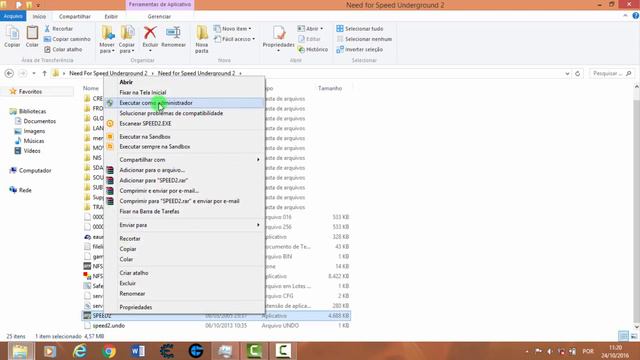Choose Executar sempre na Sandbox
Viewport: 640px width, 360px height.
184,147
